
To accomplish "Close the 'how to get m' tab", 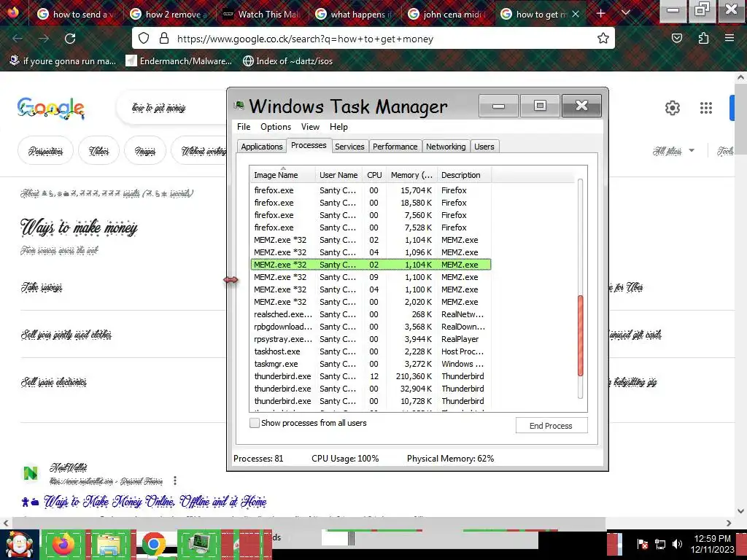I will (576, 15).
